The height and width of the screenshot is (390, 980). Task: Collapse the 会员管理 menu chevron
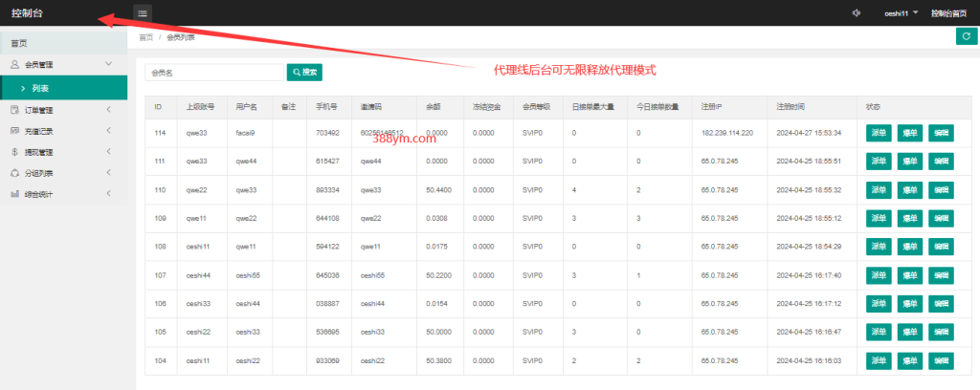109,64
